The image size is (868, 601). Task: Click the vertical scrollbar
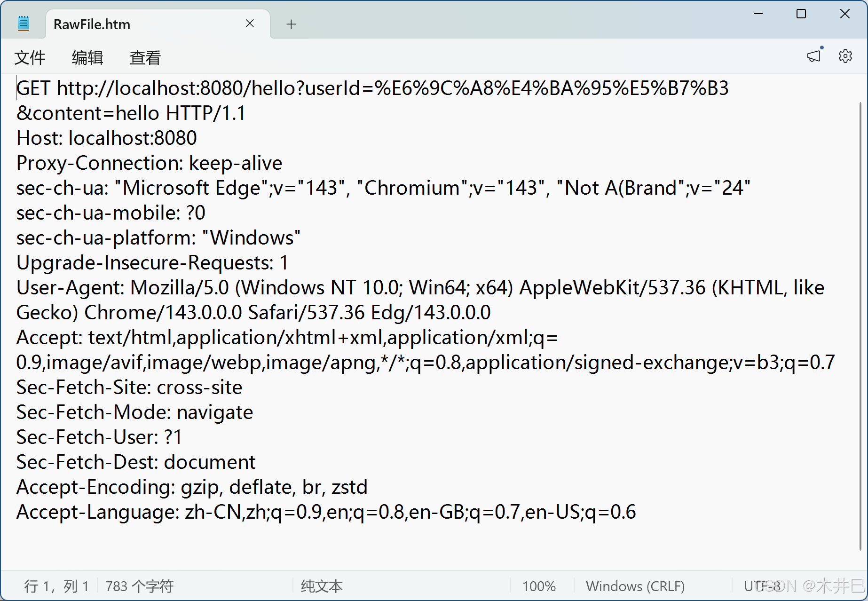click(x=860, y=326)
